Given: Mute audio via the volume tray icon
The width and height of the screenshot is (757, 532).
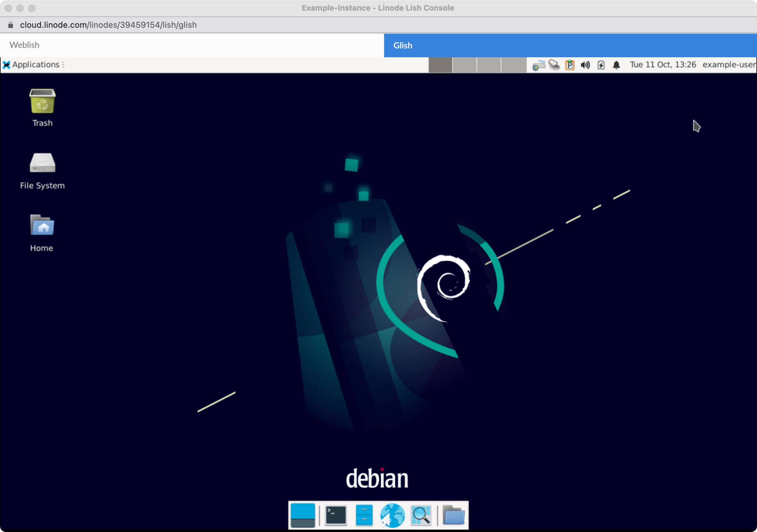Looking at the screenshot, I should 585,65.
